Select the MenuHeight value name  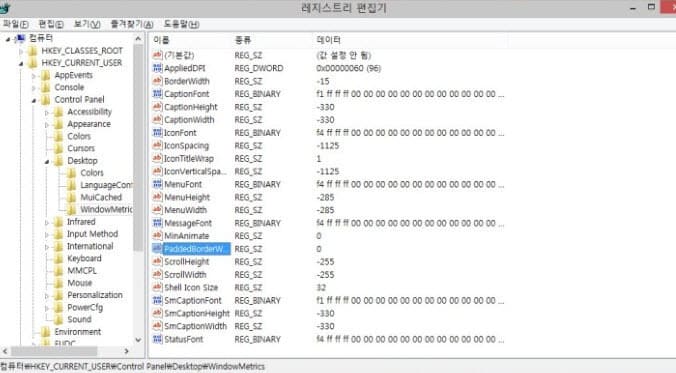[187, 197]
